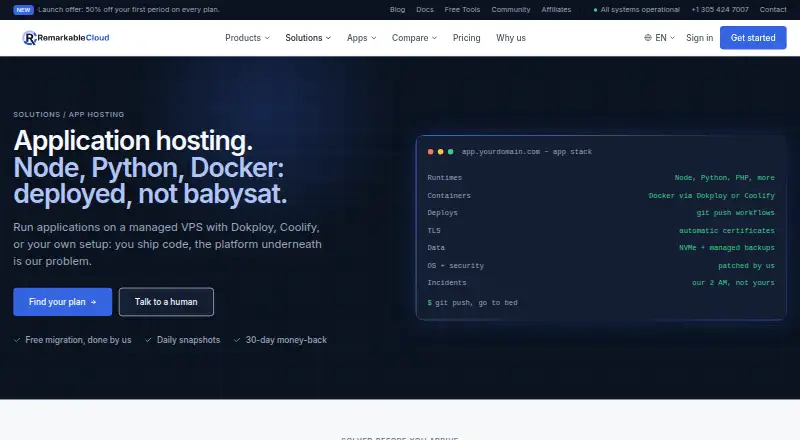This screenshot has width=800, height=440.
Task: Click the Application hosting. headline
Action: click(x=133, y=141)
